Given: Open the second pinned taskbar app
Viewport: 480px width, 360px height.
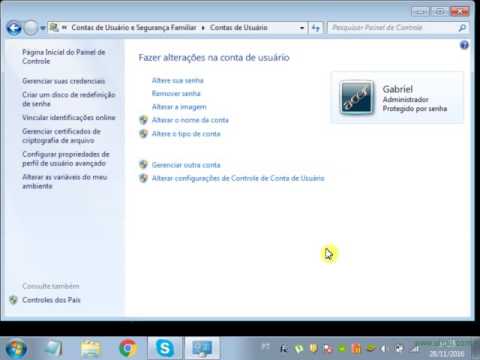Looking at the screenshot, I should [x=53, y=348].
